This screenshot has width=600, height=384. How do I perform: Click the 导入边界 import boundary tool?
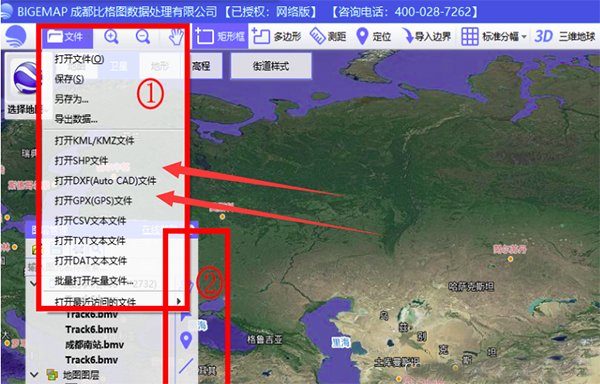[x=427, y=36]
